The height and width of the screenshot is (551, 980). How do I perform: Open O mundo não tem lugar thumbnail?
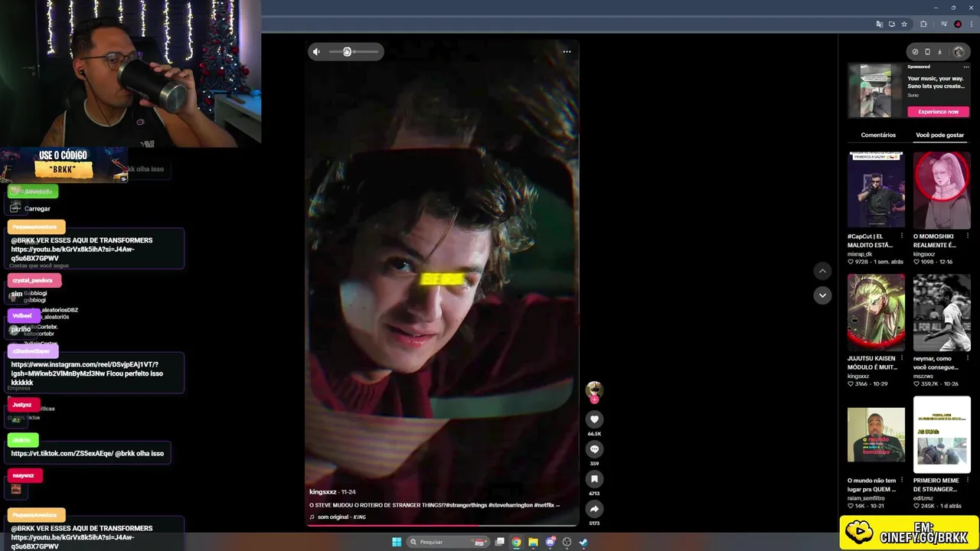click(x=876, y=435)
